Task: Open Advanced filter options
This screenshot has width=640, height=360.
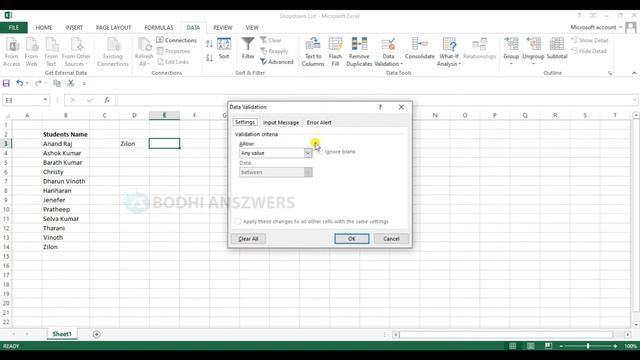Action: pos(277,62)
